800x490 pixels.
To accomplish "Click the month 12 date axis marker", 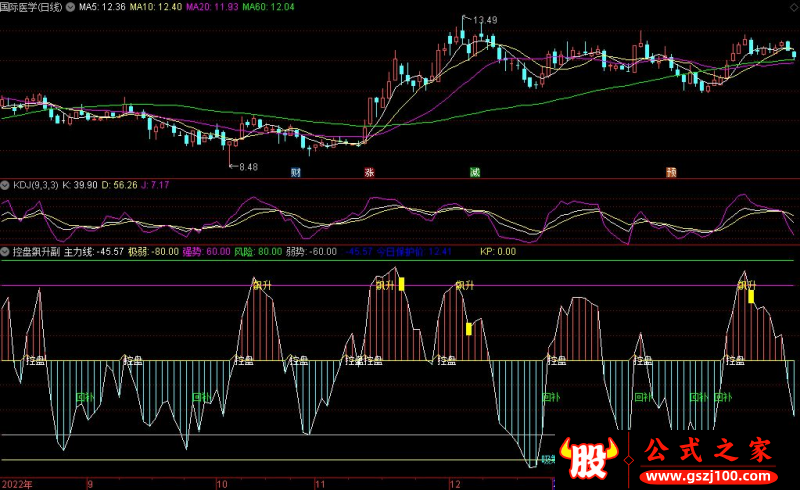I will [x=455, y=484].
